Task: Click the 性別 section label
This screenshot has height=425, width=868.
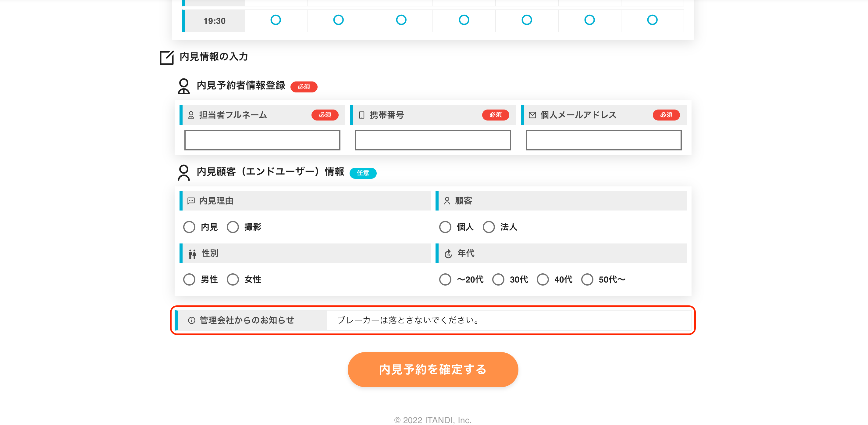Action: coord(210,253)
